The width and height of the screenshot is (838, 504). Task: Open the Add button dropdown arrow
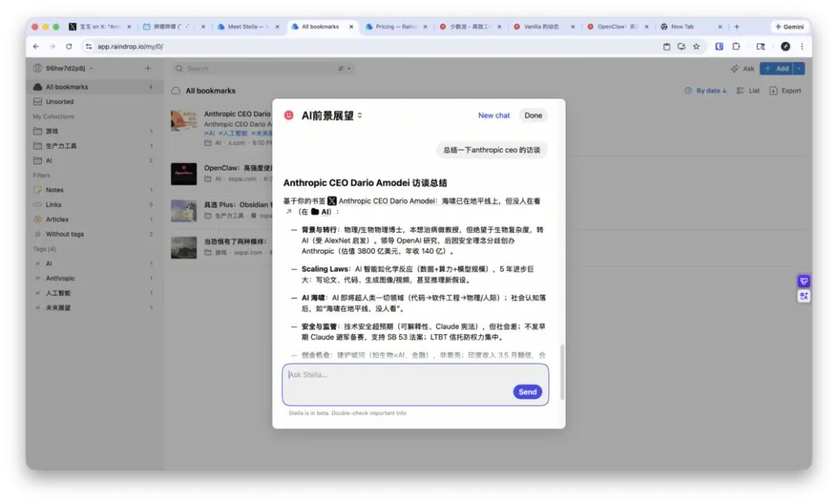[799, 68]
